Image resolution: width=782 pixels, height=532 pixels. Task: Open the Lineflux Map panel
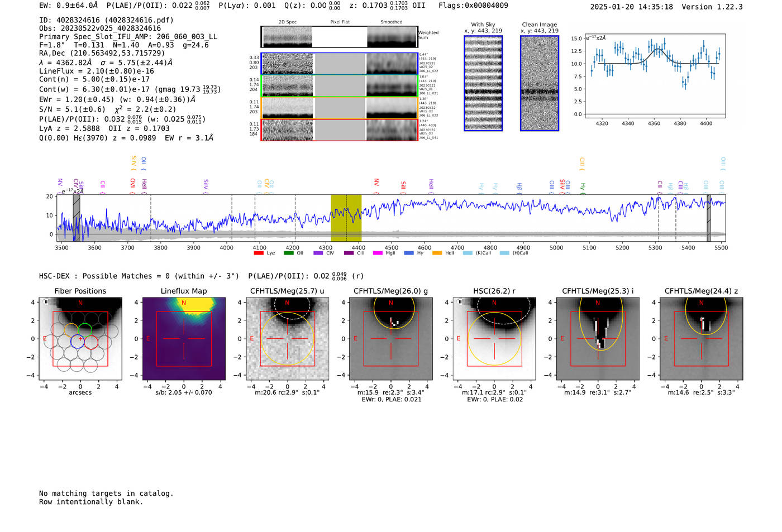click(184, 339)
